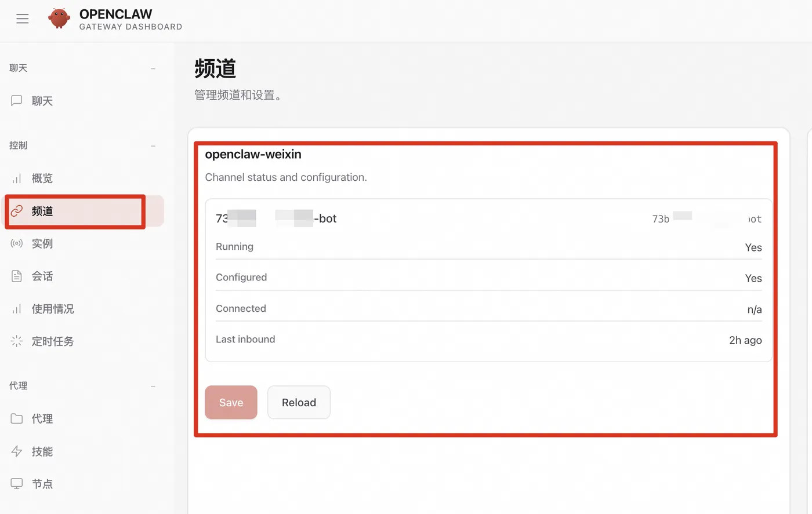Collapse the 控制 sidebar section
The image size is (812, 514).
coord(153,145)
